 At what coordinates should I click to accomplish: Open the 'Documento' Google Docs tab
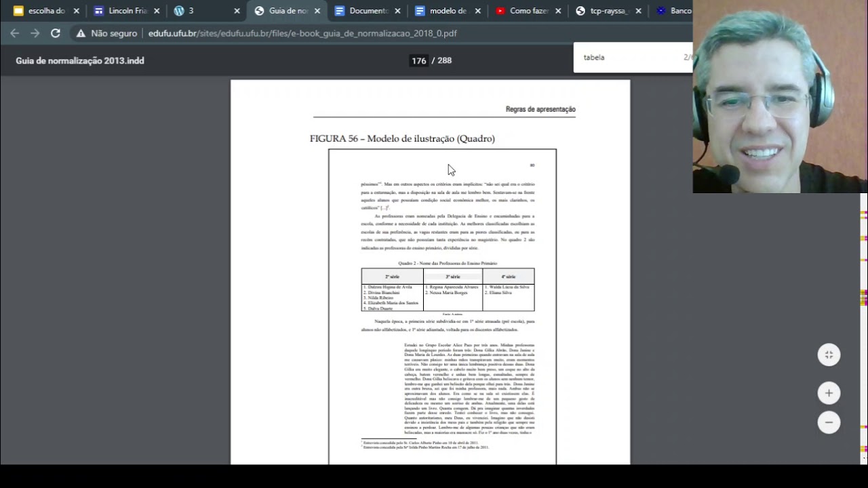pos(366,11)
